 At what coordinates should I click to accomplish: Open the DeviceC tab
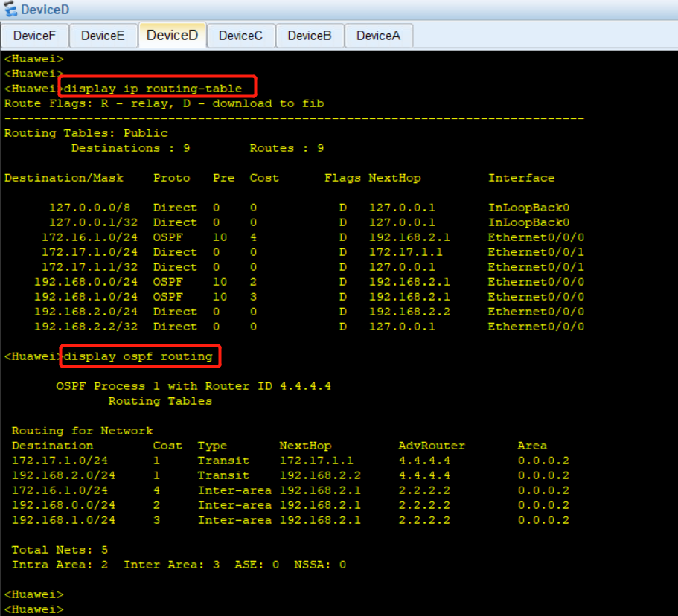240,36
